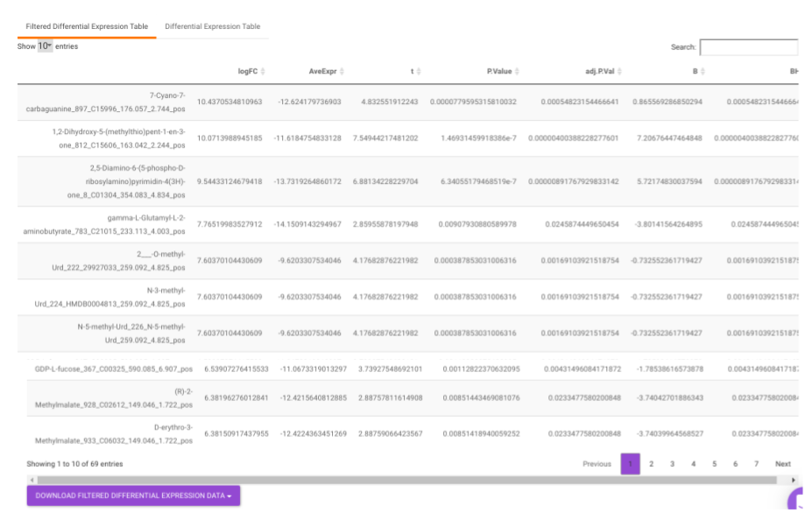The image size is (812, 513).
Task: Click P.Value 1.46931459918386e-7
Action: 478,138
